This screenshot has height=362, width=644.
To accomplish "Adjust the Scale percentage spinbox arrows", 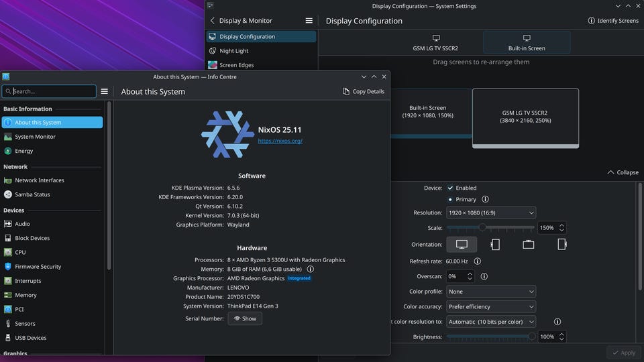I will point(561,227).
